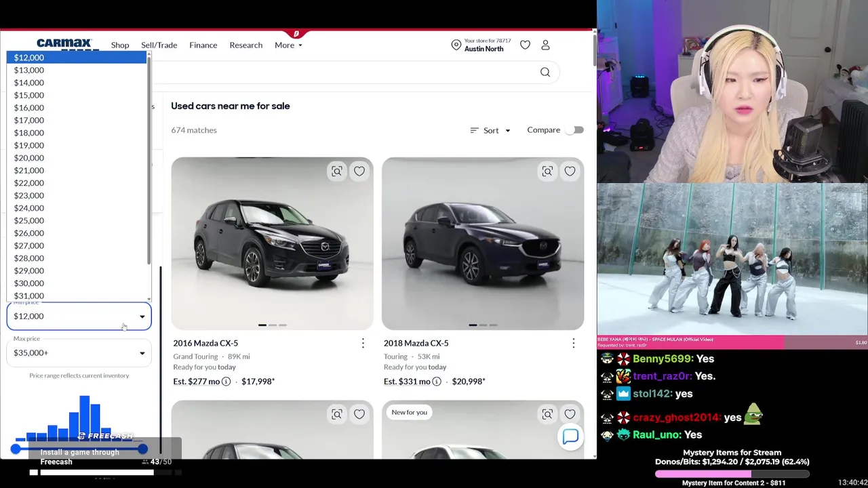
Task: Click Raul_uno chat username
Action: pyautogui.click(x=657, y=434)
